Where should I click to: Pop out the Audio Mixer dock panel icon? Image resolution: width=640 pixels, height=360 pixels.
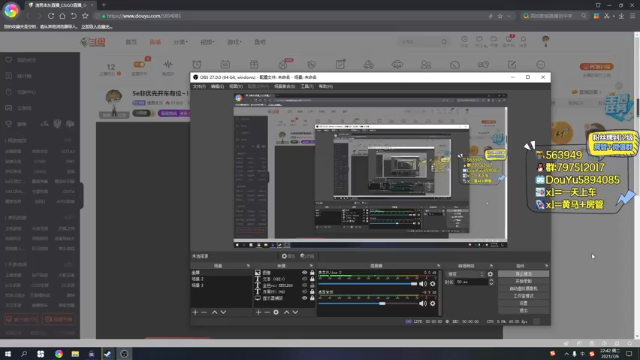coord(439,266)
